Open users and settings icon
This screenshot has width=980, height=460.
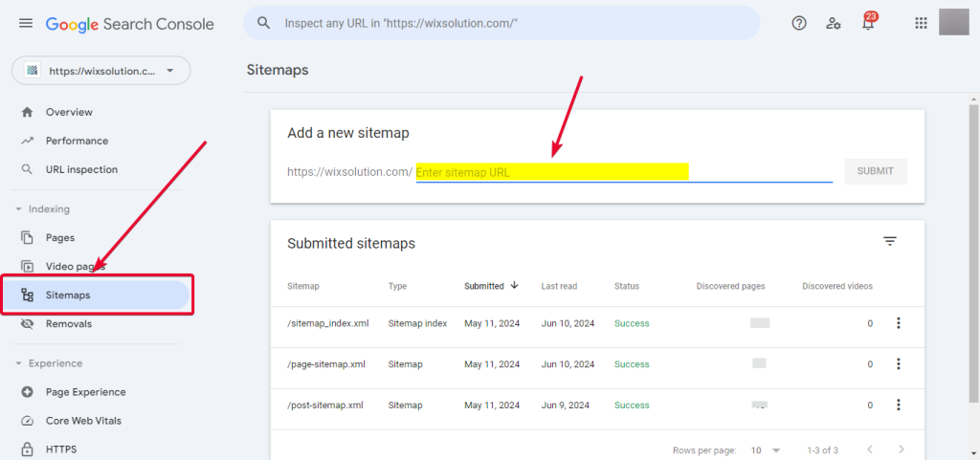point(834,24)
